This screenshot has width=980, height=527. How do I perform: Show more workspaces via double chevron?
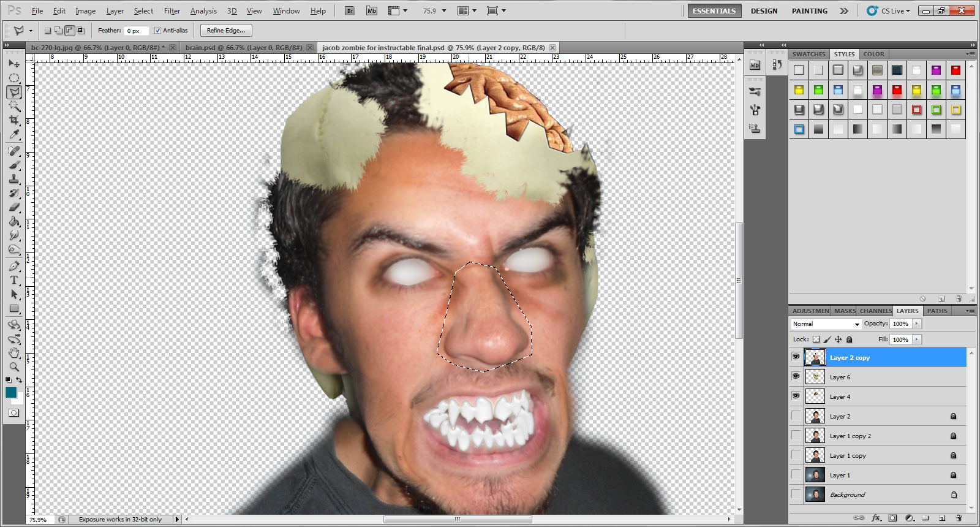[844, 11]
